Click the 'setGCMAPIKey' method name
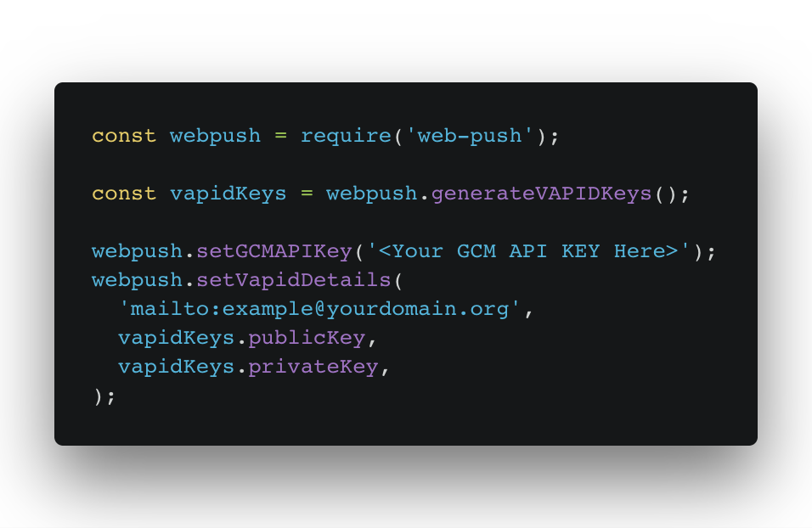Screen dimensions: 812x528 (274, 252)
